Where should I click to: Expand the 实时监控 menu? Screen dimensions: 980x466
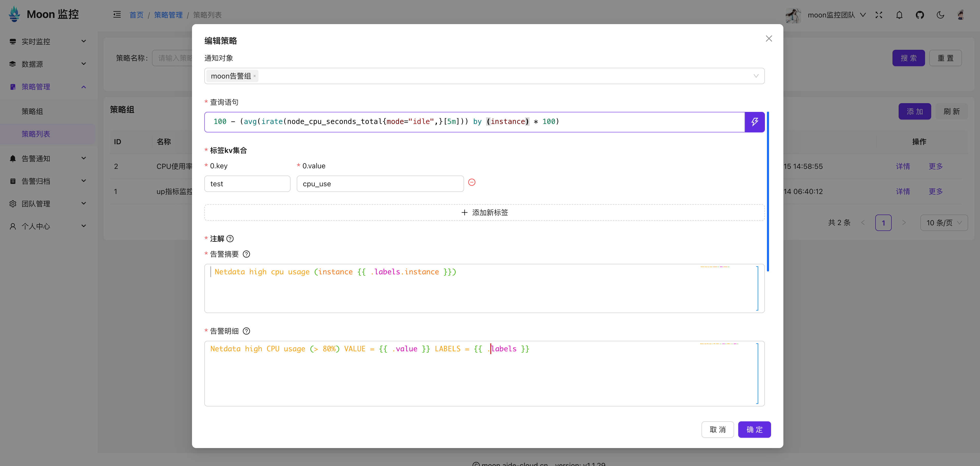tap(84, 41)
